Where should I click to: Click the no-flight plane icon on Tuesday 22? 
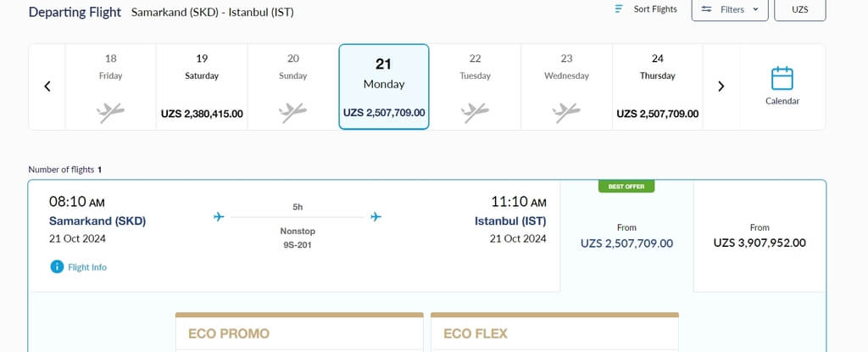(475, 113)
